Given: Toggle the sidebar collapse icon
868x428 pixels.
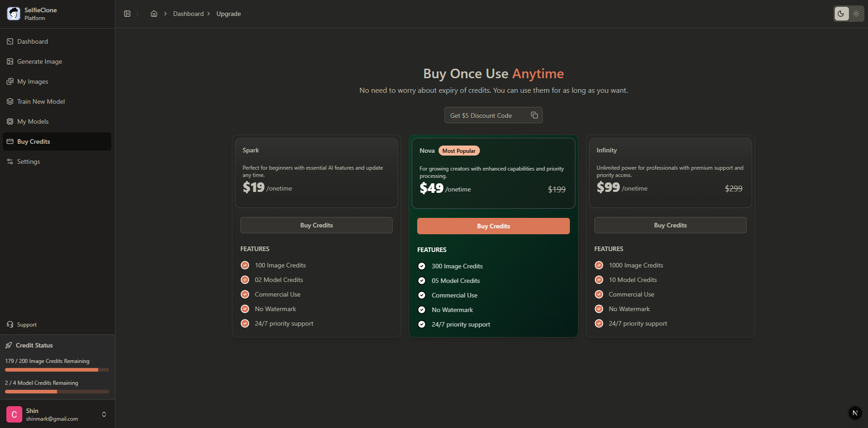Looking at the screenshot, I should [127, 14].
